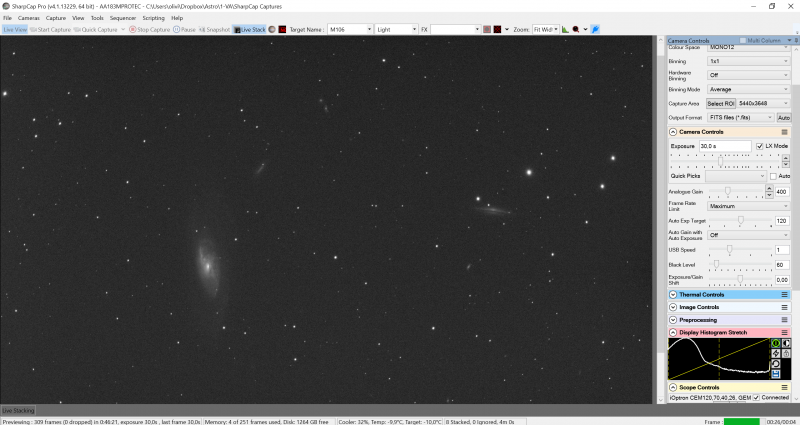This screenshot has width=800, height=425.
Task: Save the histogram stretch with disk icon
Action: pos(776,374)
